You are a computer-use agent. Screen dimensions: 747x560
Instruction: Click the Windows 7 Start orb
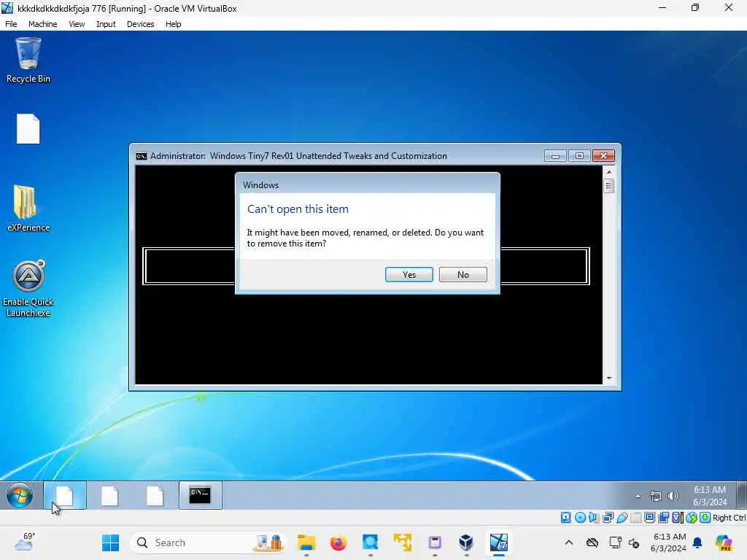click(20, 495)
